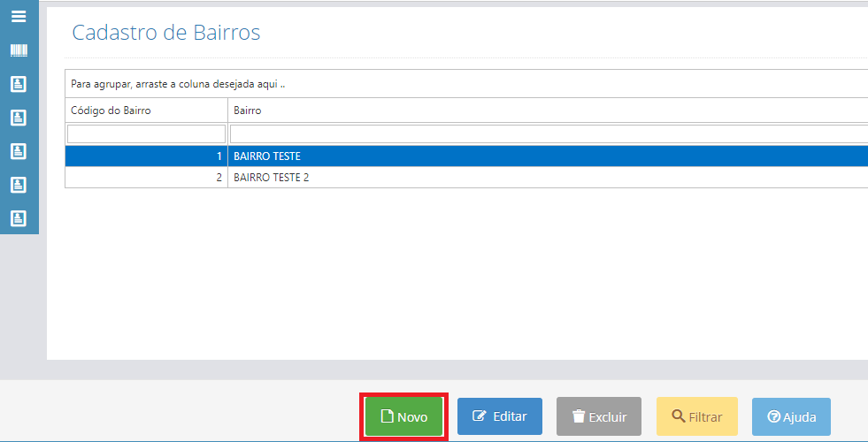Click the green Novo button

pyautogui.click(x=404, y=416)
